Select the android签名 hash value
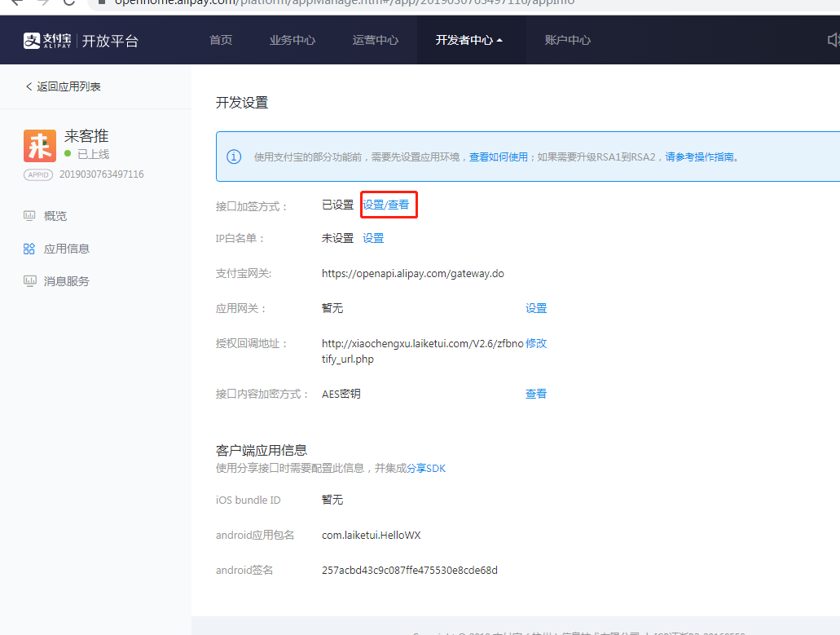This screenshot has width=840, height=635. (x=409, y=570)
